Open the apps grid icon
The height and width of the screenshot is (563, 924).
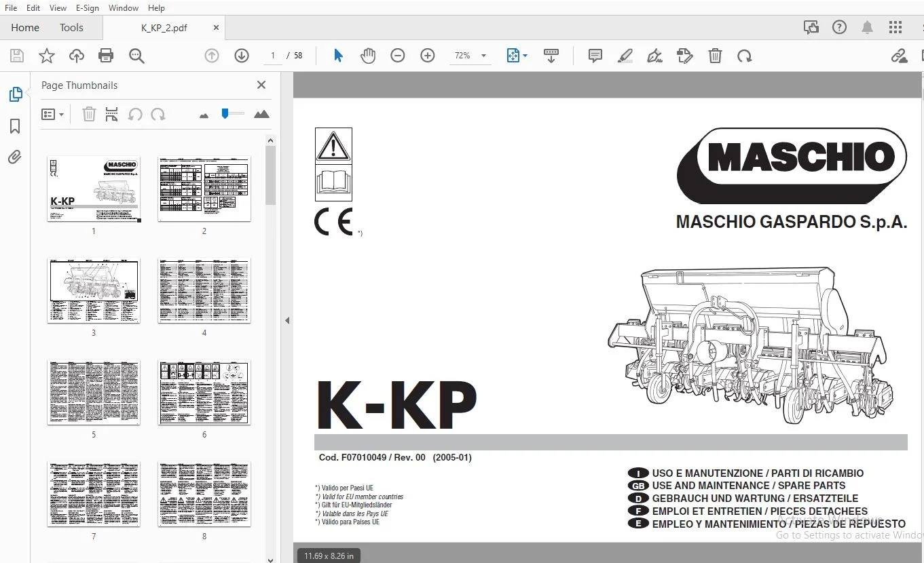coord(895,27)
